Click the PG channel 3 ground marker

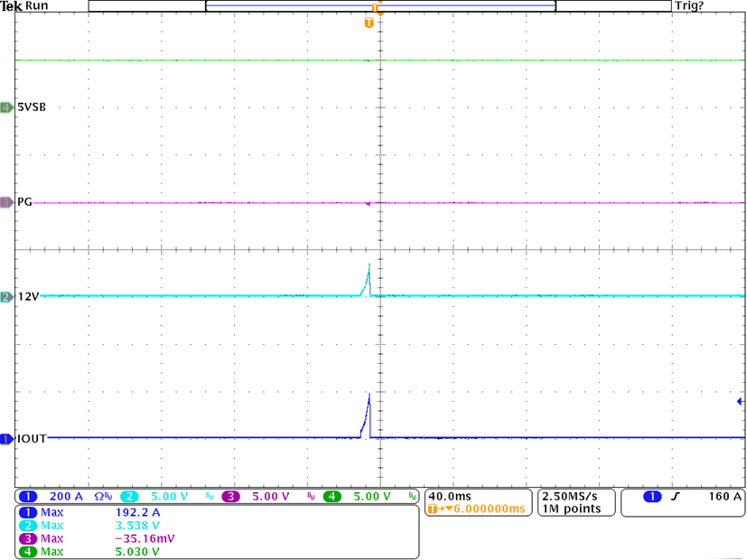6,202
